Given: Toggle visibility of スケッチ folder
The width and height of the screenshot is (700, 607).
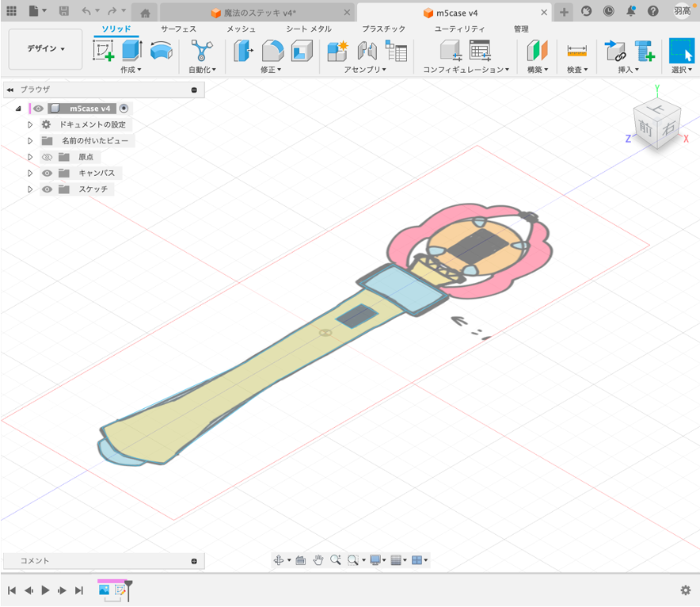Looking at the screenshot, I should [47, 189].
